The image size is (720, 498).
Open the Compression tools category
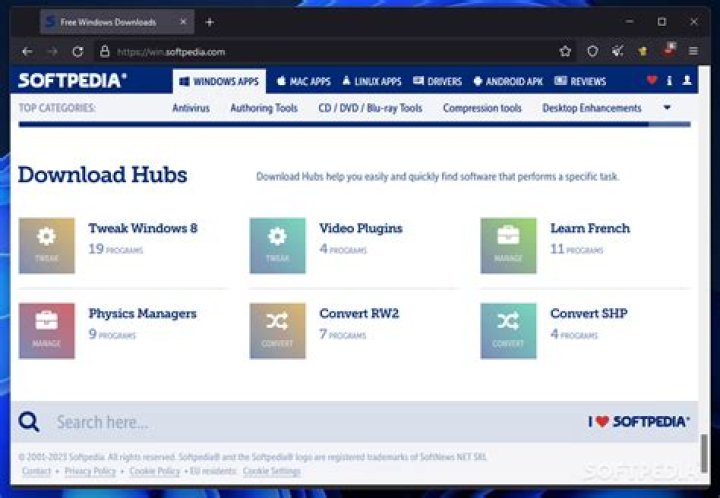[x=482, y=108]
